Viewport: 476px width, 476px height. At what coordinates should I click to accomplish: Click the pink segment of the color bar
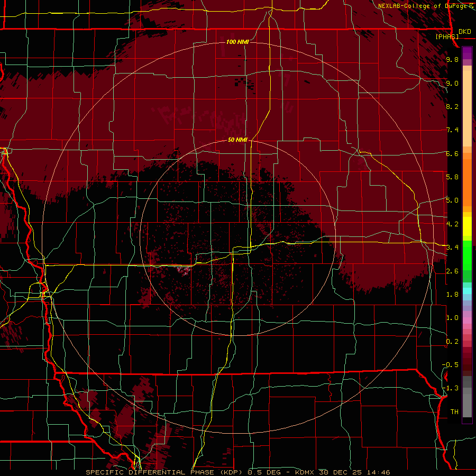point(467,321)
